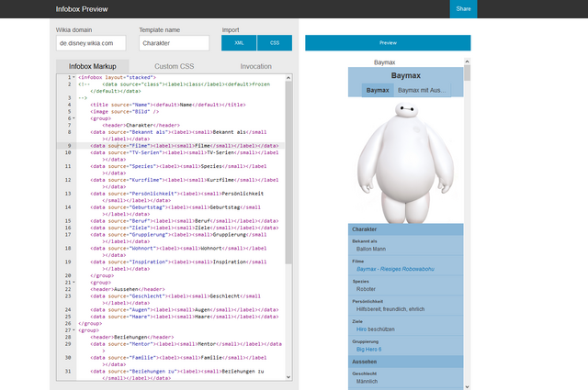This screenshot has width=588, height=390.
Task: Click the Baymax infobox title heading
Action: point(406,75)
